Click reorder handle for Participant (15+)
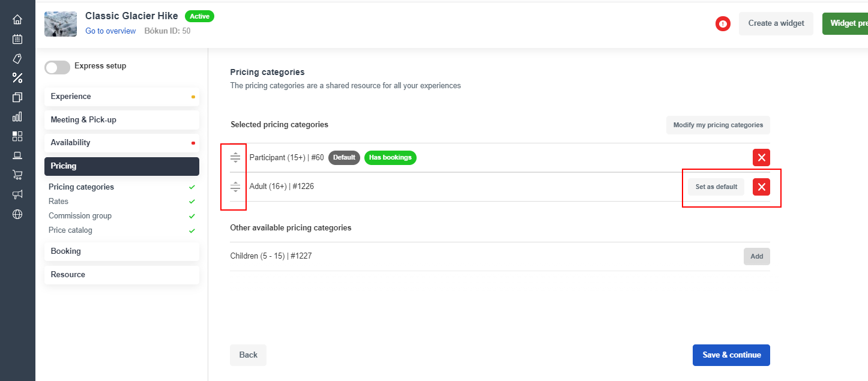This screenshot has height=381, width=868. (x=235, y=158)
